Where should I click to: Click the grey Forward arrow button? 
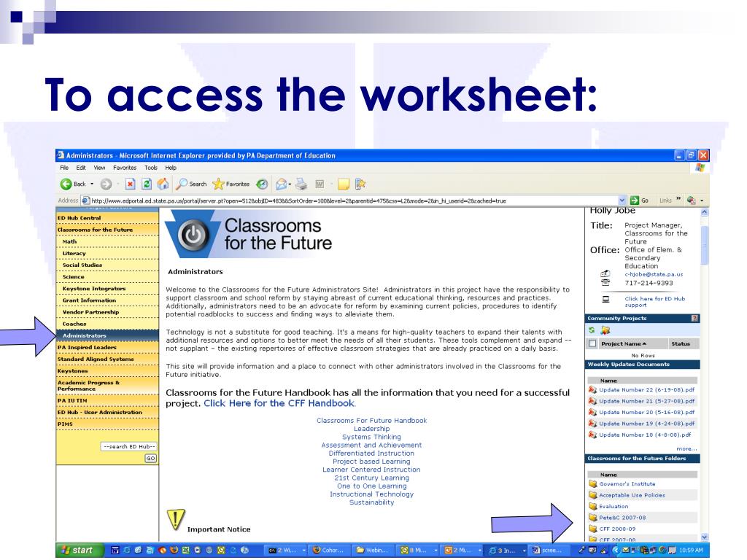(x=106, y=184)
